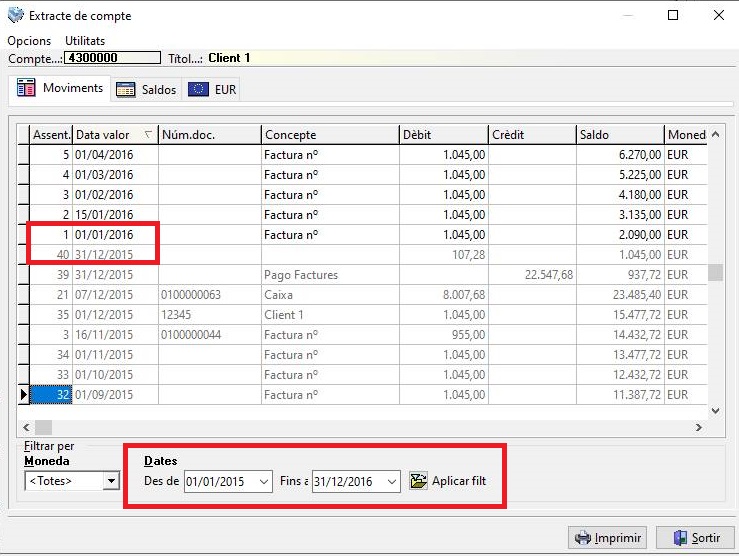Open the Utilitats menu

(x=85, y=41)
